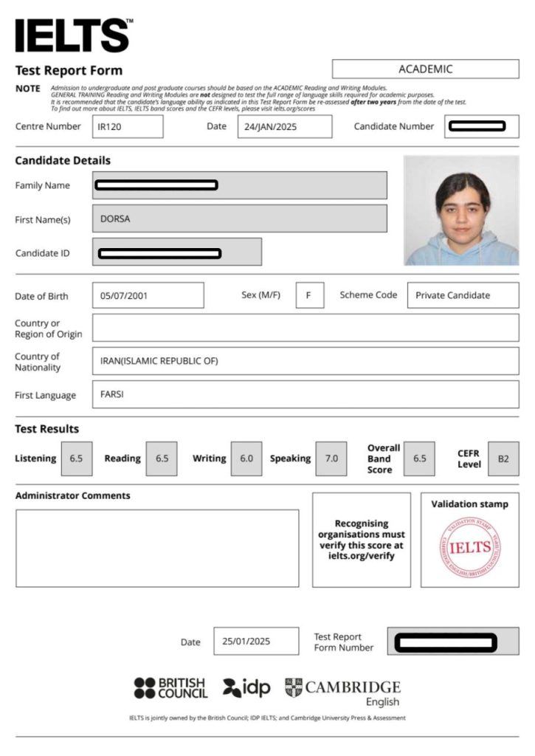
Task: Click the Date of Birth field 05/07/2001
Action: [148, 295]
